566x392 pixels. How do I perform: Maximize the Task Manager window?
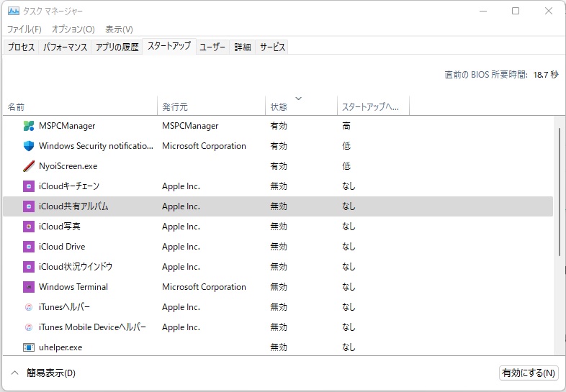(516, 11)
